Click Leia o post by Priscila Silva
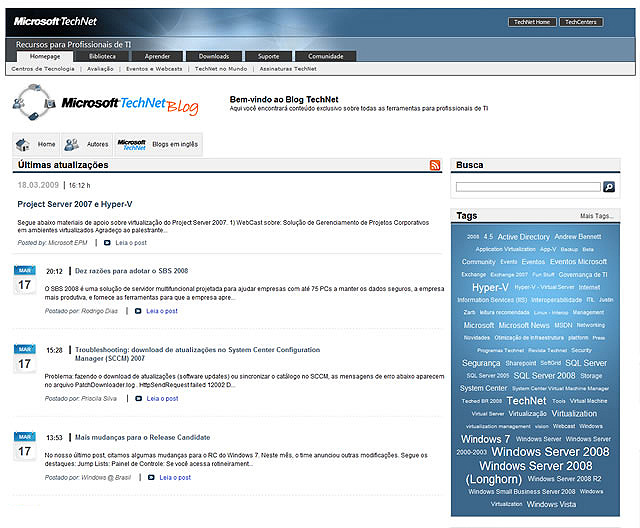The image size is (640, 528). pyautogui.click(x=162, y=399)
